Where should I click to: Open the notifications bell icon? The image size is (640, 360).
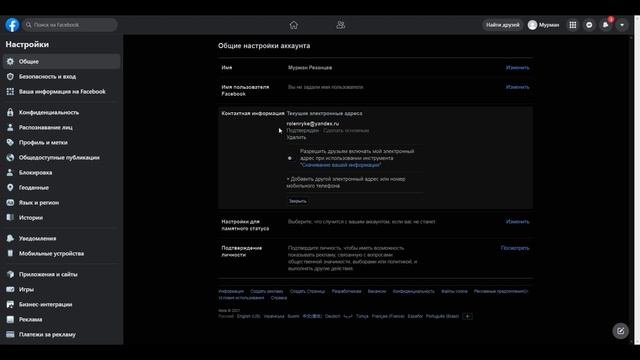605,25
